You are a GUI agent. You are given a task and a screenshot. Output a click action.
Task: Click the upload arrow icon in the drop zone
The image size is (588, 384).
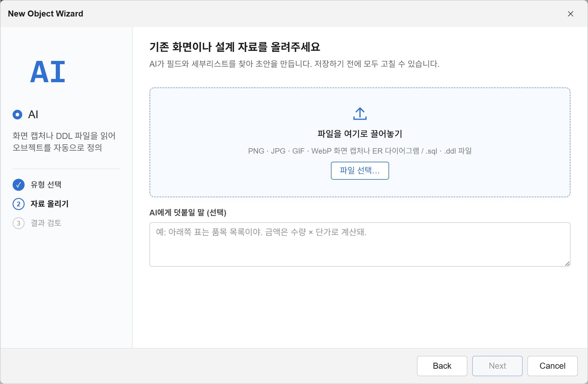[x=360, y=114]
